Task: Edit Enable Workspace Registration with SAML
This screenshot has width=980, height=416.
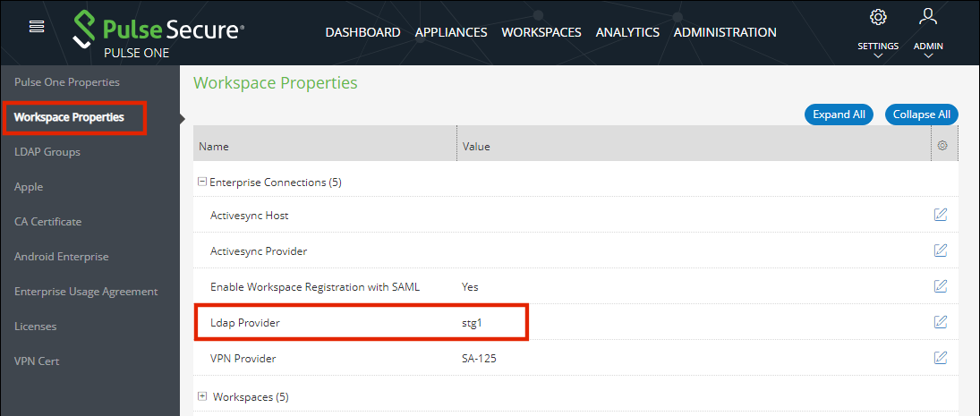Action: click(x=940, y=286)
